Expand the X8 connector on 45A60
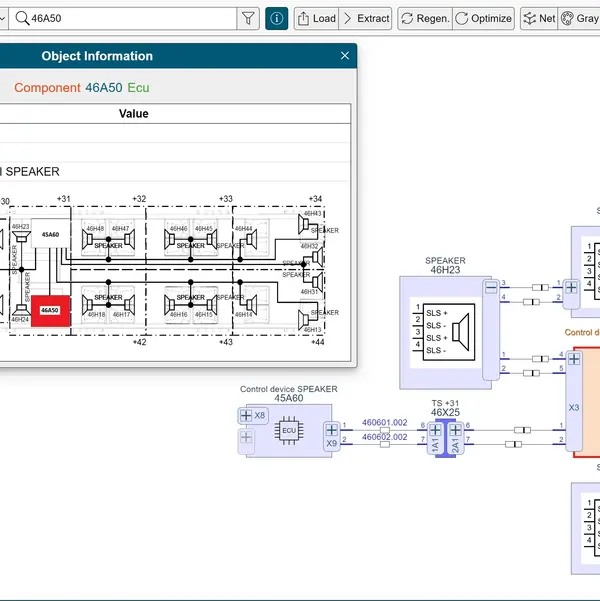 tap(246, 415)
